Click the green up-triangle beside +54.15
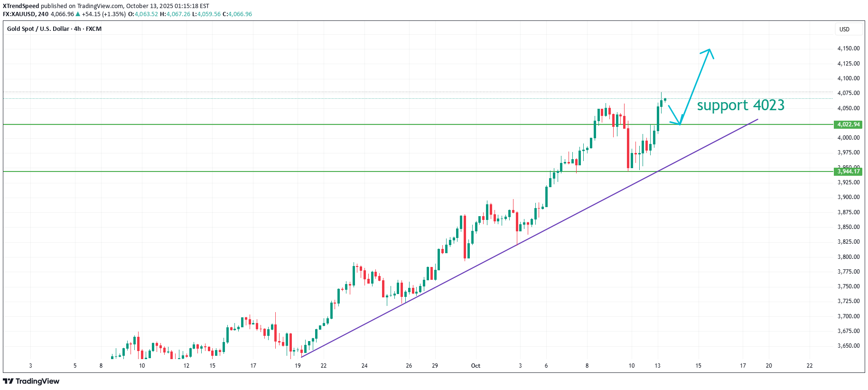Viewport: 868px width, 390px height. pos(78,14)
